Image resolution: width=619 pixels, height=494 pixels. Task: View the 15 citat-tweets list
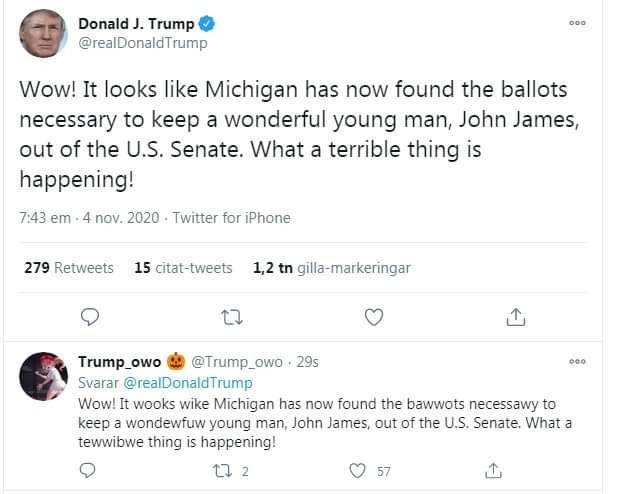point(183,268)
